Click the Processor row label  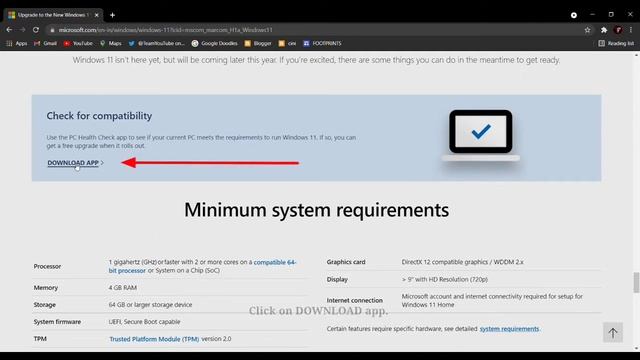click(x=47, y=267)
